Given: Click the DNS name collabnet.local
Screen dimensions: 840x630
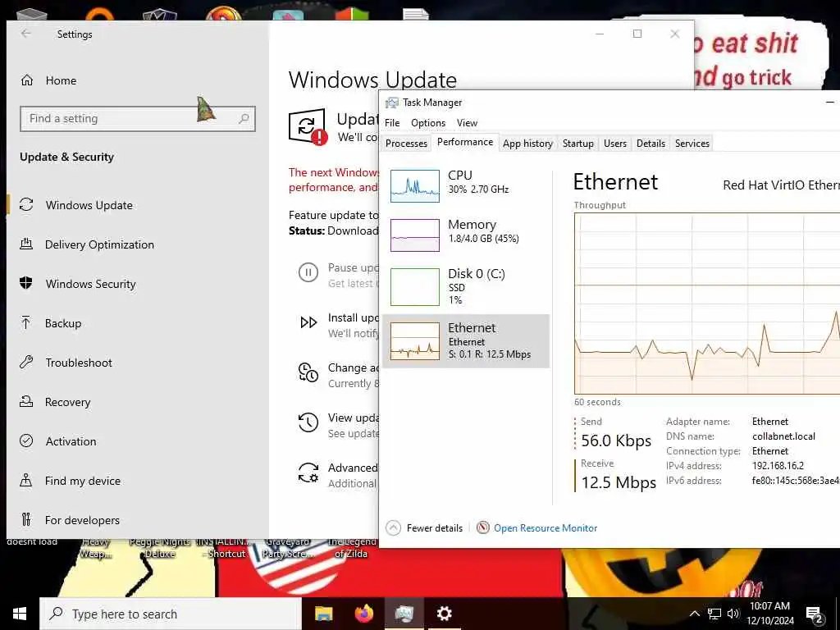Looking at the screenshot, I should click(783, 436).
